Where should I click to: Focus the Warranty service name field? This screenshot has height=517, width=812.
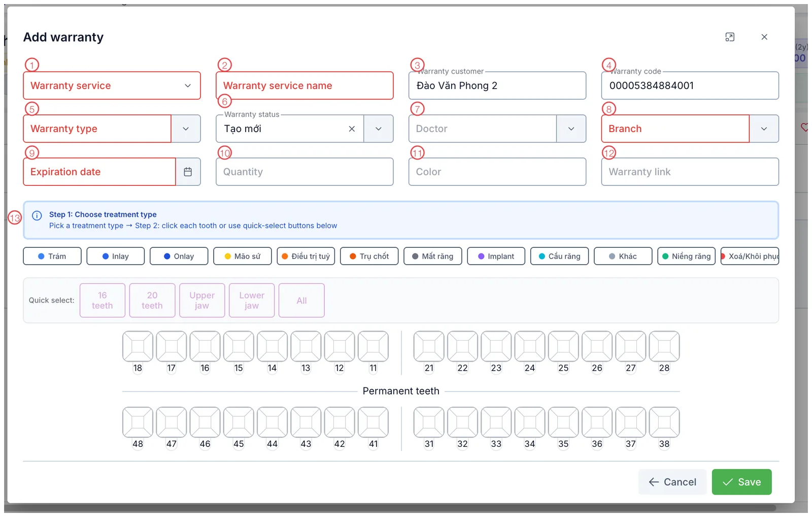point(304,85)
